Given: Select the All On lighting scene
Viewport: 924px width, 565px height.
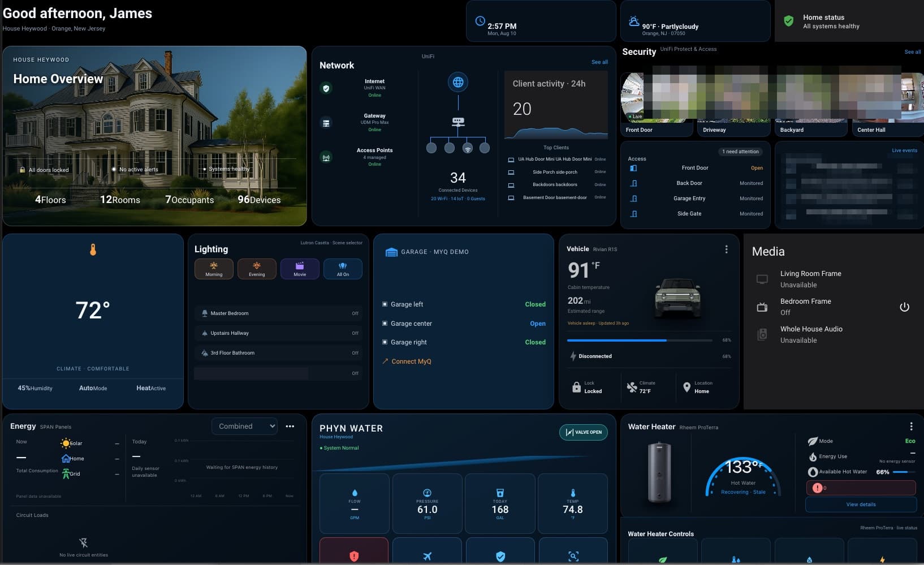Looking at the screenshot, I should [x=343, y=269].
